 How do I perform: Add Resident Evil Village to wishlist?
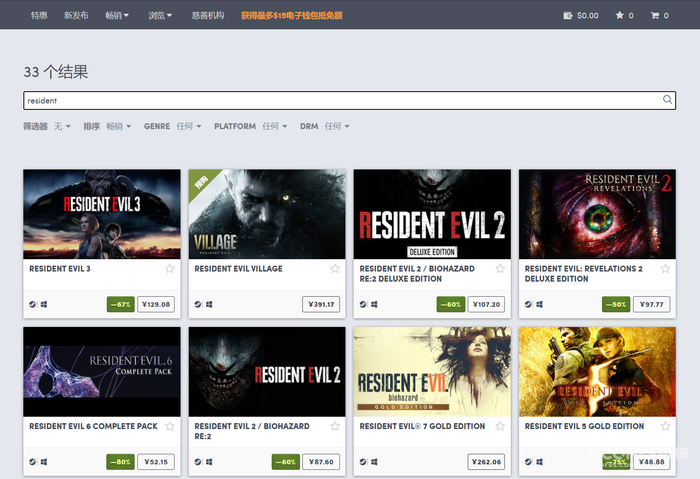click(335, 268)
